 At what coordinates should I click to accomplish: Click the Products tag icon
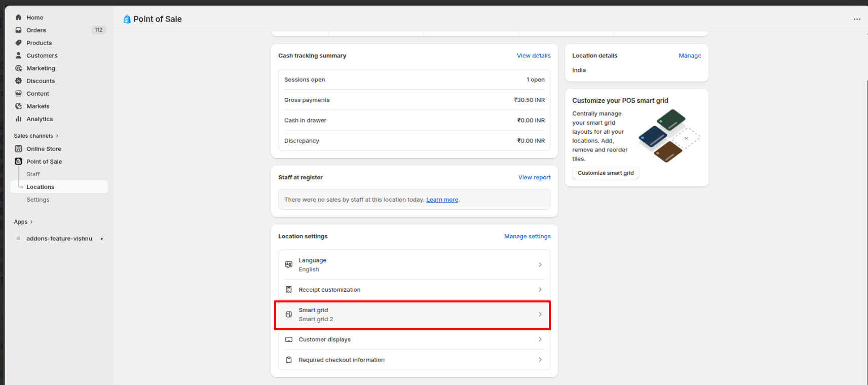tap(19, 43)
